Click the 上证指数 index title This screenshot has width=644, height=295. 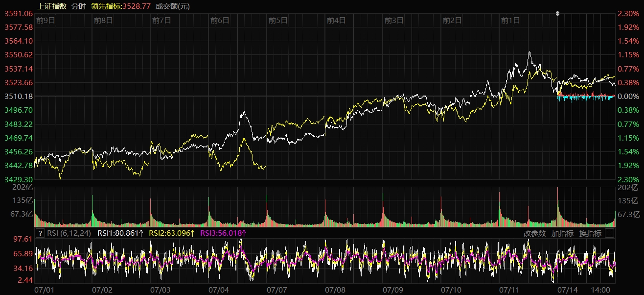tap(51, 6)
